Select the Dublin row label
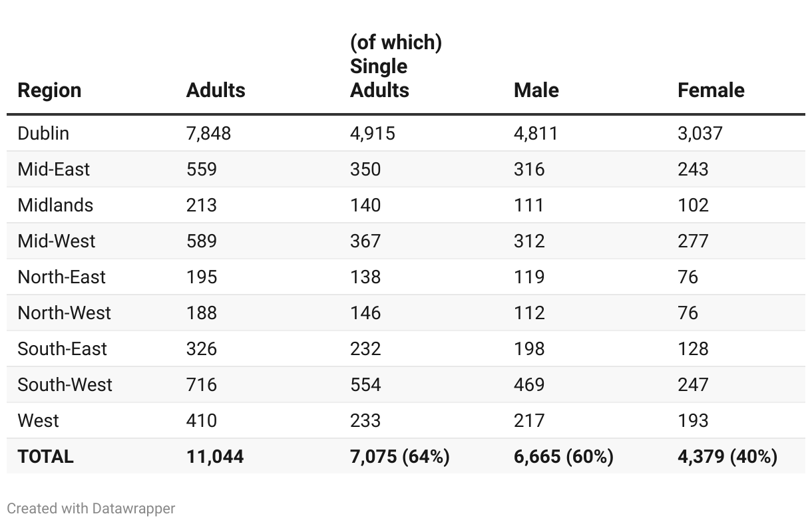Screen dimensions: 812x524 point(43,133)
